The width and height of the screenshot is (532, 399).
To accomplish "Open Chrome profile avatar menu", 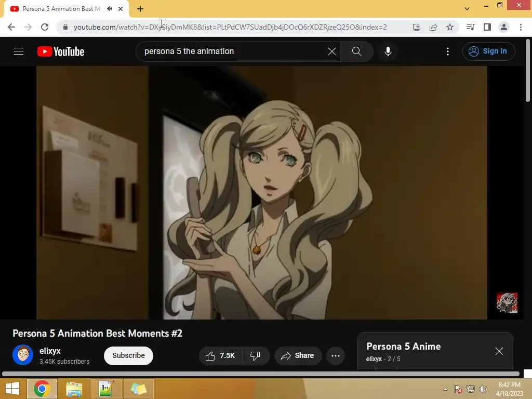I will 504,27.
